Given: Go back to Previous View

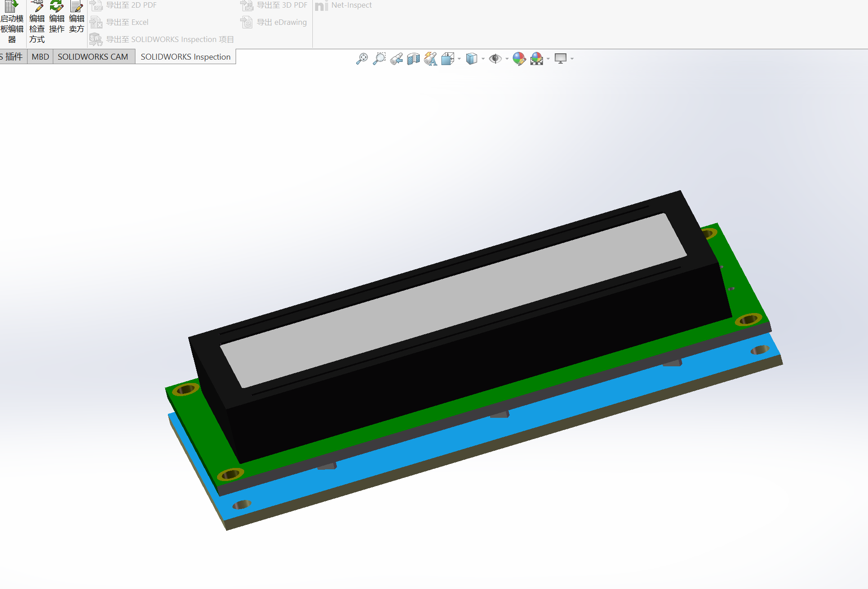Looking at the screenshot, I should [x=396, y=59].
